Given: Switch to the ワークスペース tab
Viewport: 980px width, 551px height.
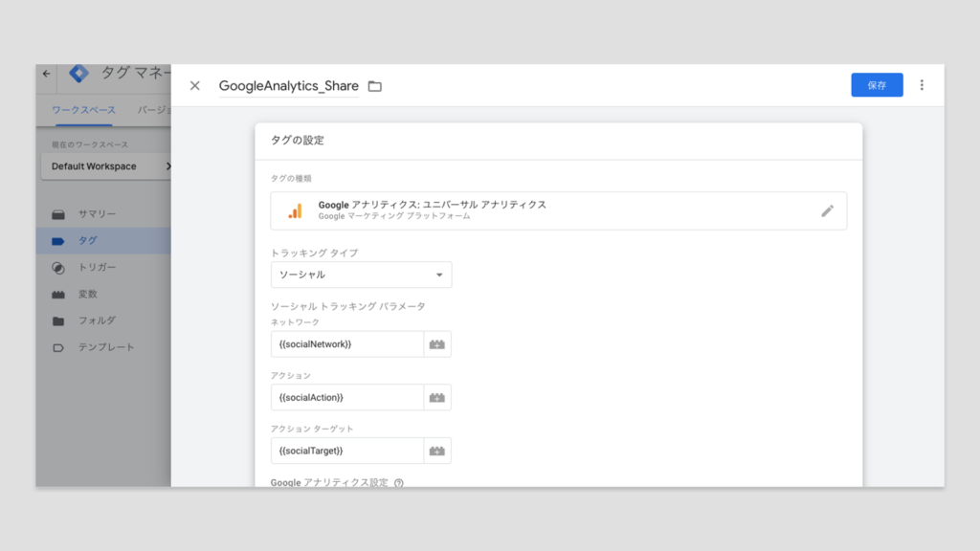Looking at the screenshot, I should click(82, 111).
